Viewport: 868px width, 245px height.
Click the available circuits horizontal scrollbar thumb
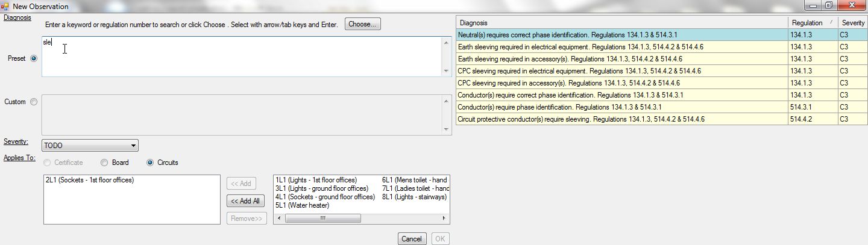[x=322, y=219]
